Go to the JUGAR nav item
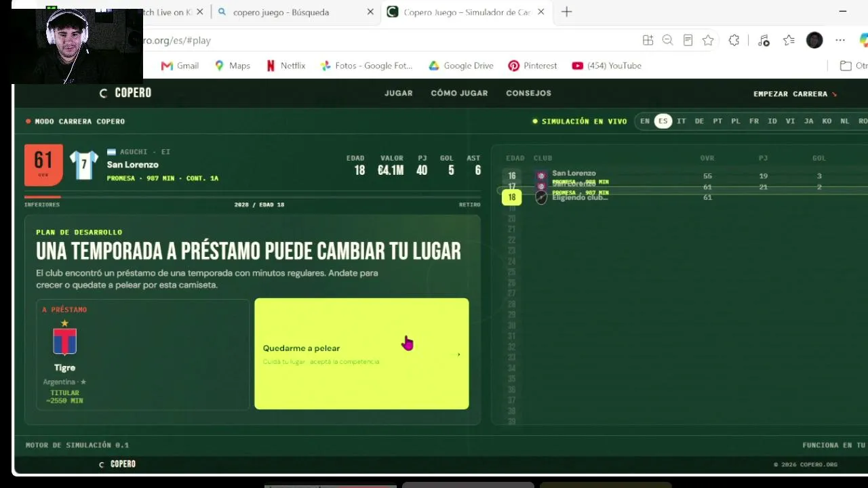The height and width of the screenshot is (488, 868). coord(399,94)
